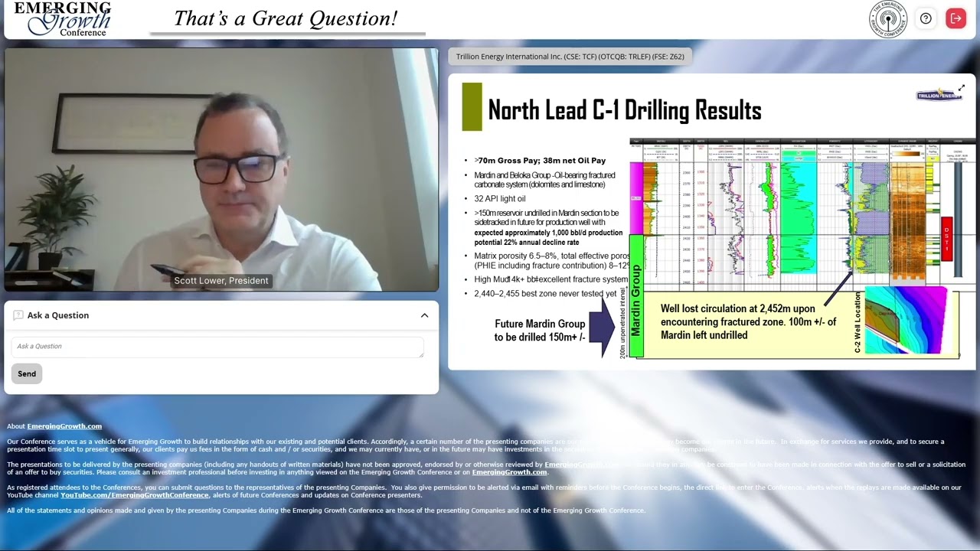The height and width of the screenshot is (551, 980).
Task: Click the Trillion Energy logo on slide
Action: [939, 96]
